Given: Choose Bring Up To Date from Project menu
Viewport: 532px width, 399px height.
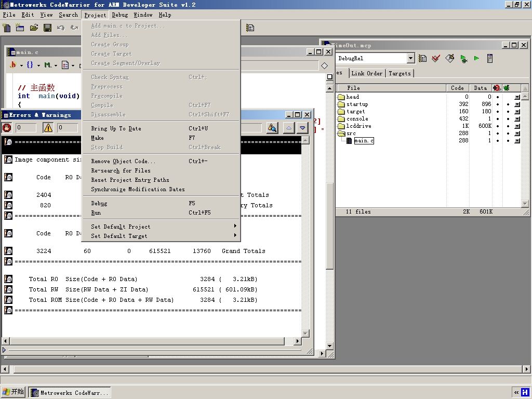Looking at the screenshot, I should (162, 128).
